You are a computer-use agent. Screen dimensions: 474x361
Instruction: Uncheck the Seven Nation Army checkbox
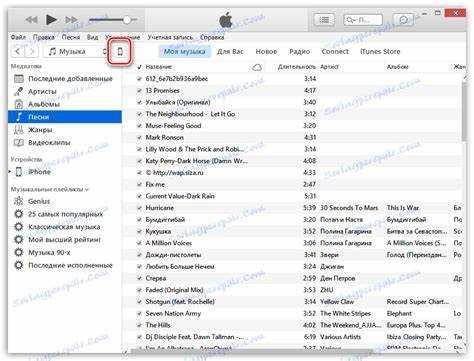click(x=139, y=314)
